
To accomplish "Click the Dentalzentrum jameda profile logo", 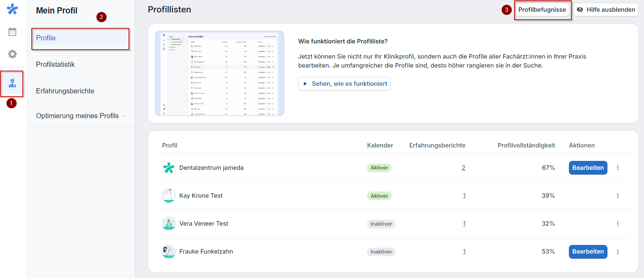I will pos(169,168).
